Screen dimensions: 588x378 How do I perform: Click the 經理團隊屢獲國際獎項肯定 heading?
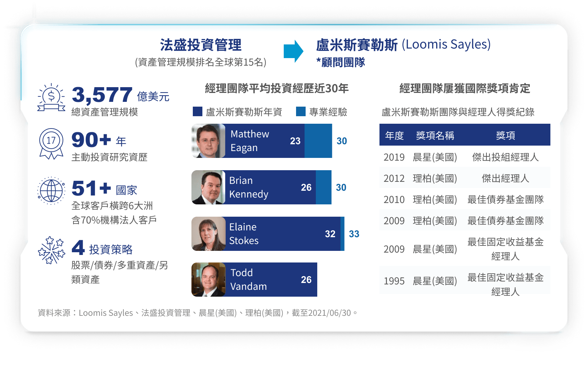tap(465, 88)
